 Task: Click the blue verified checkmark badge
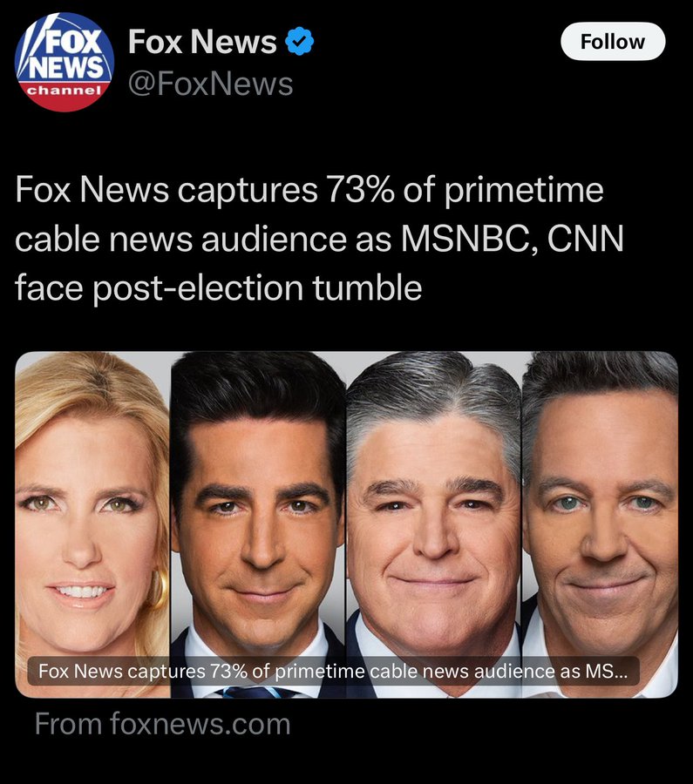point(299,41)
